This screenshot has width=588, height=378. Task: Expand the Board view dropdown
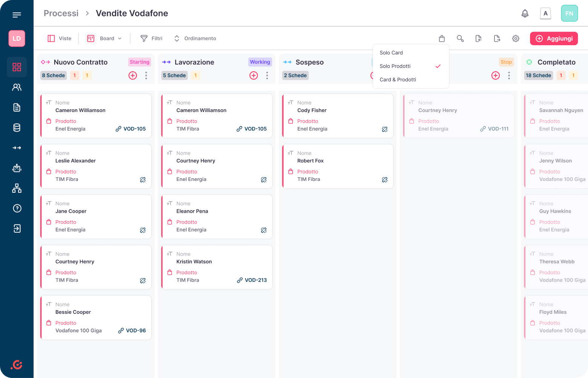[104, 38]
